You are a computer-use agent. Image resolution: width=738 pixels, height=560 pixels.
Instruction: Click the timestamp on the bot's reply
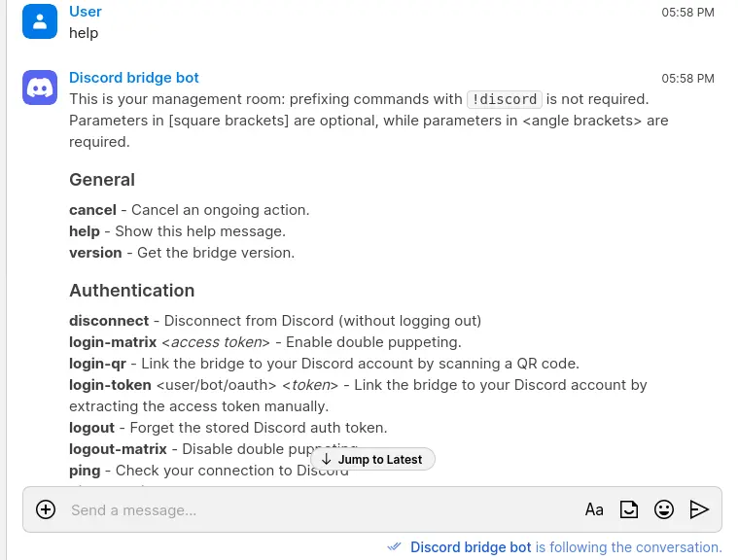coord(687,79)
